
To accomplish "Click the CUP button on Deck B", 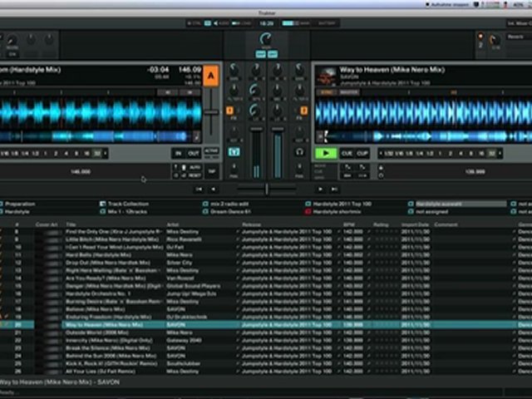I will click(x=362, y=153).
